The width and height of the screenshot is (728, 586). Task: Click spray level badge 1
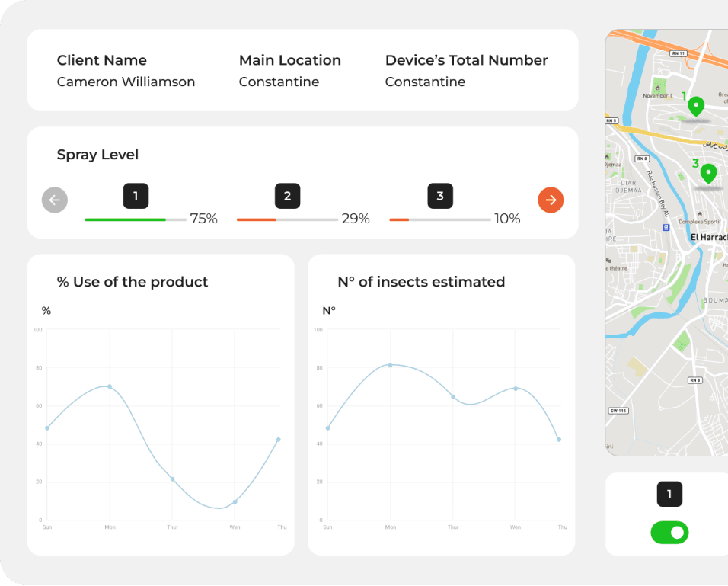(136, 196)
